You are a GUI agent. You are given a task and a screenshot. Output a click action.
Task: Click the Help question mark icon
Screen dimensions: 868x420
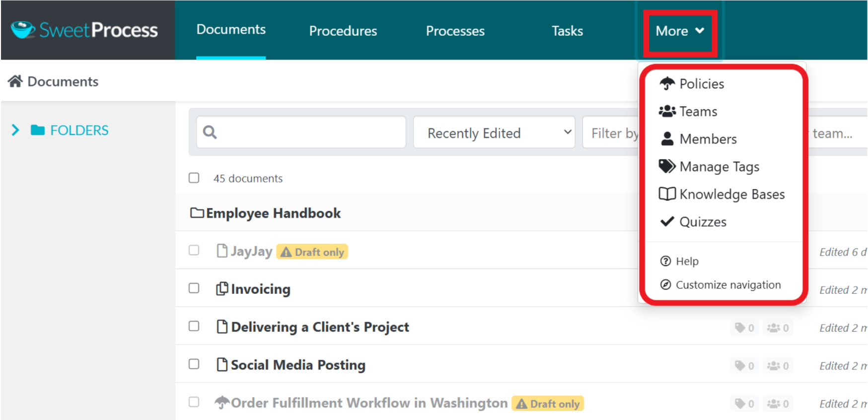(666, 261)
